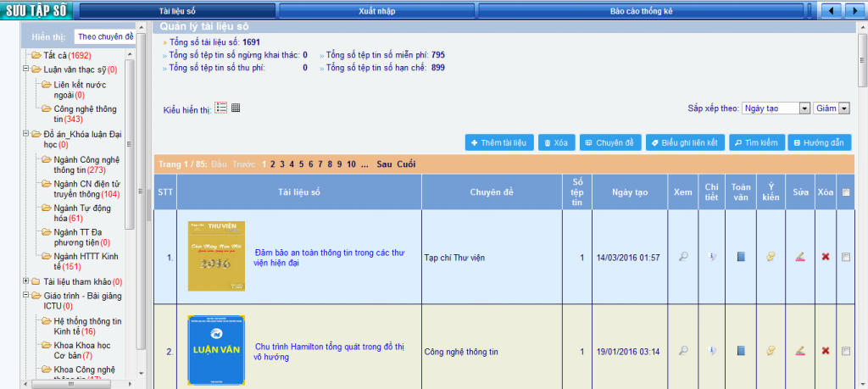868x389 pixels.
Task: Switch to Báo cáo thống kê tab
Action: 641,11
